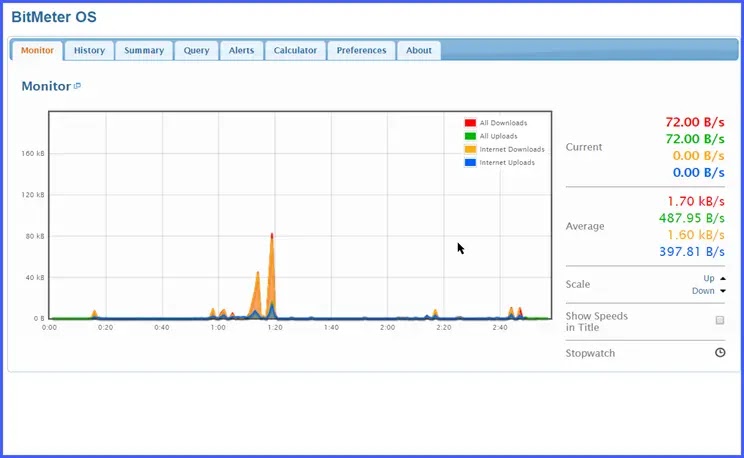Open the Stopwatch clock icon

[x=720, y=353]
